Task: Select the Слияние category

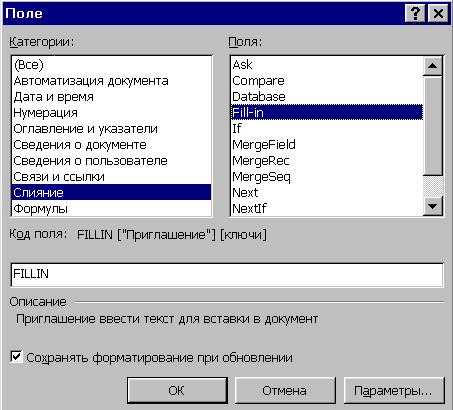Action: [x=111, y=192]
